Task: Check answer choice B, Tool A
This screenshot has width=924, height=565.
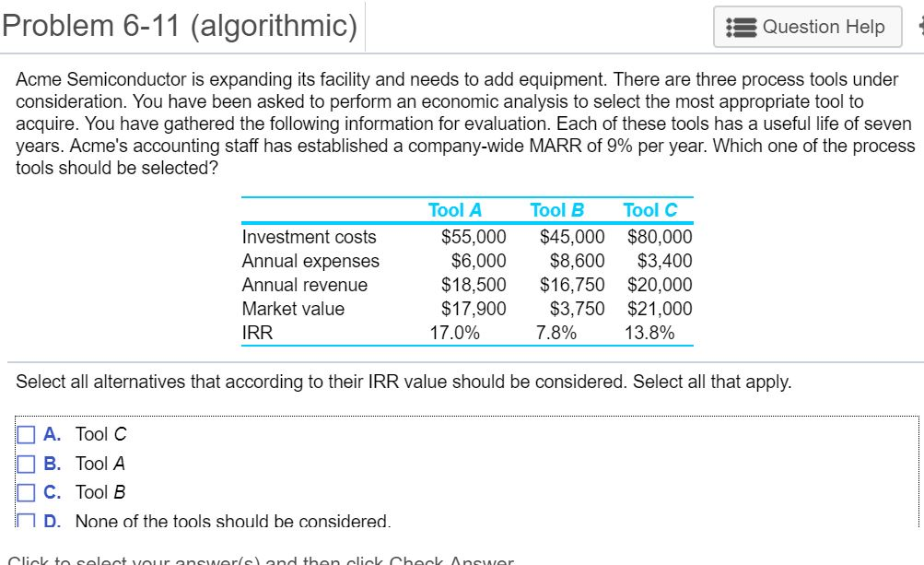Action: click(26, 463)
